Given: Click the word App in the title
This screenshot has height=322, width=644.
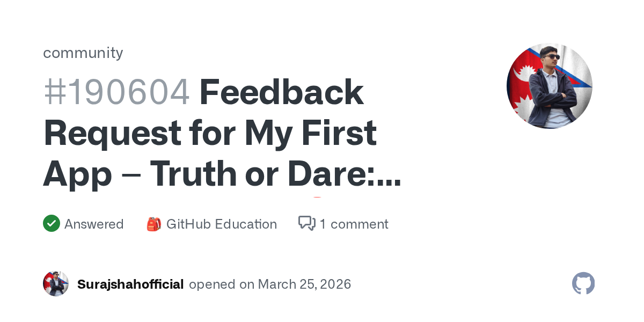Looking at the screenshot, I should point(77,173).
